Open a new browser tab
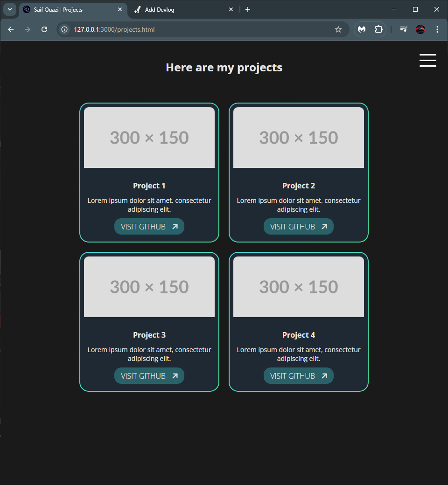Viewport: 448px width, 485px height. (248, 9)
